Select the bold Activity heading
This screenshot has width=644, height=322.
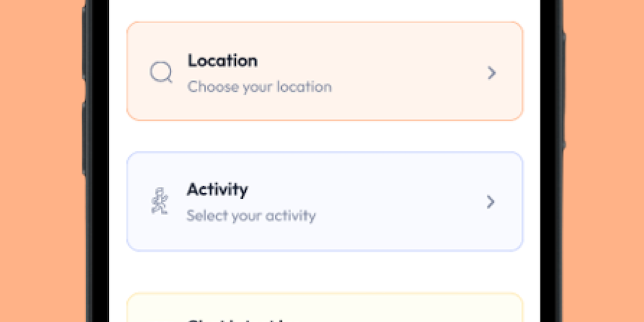coord(217,189)
